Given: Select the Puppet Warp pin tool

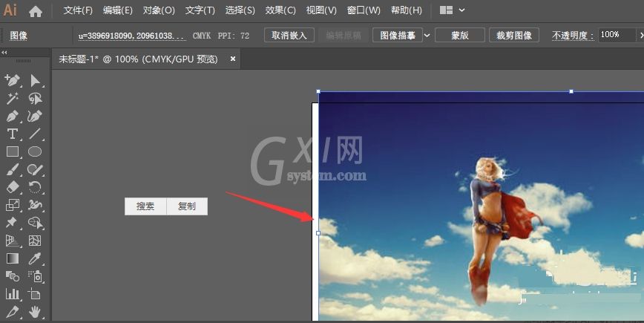Looking at the screenshot, I should click(13, 223).
